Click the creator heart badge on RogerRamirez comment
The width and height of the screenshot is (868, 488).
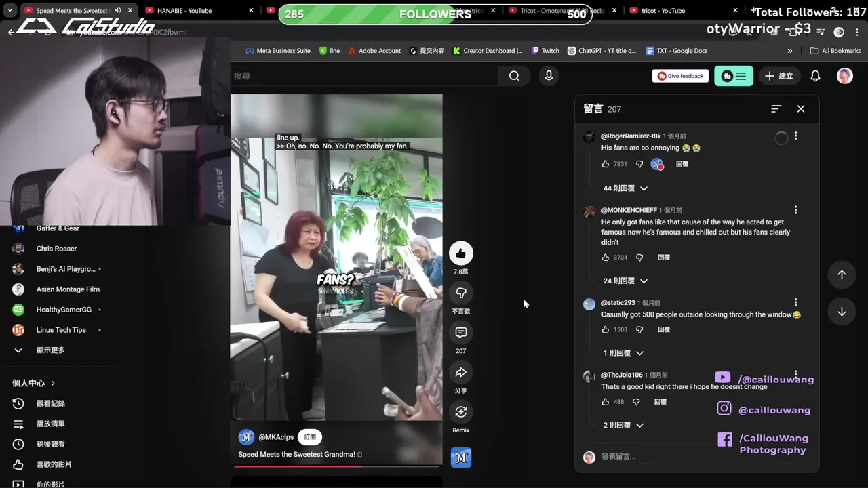(657, 164)
